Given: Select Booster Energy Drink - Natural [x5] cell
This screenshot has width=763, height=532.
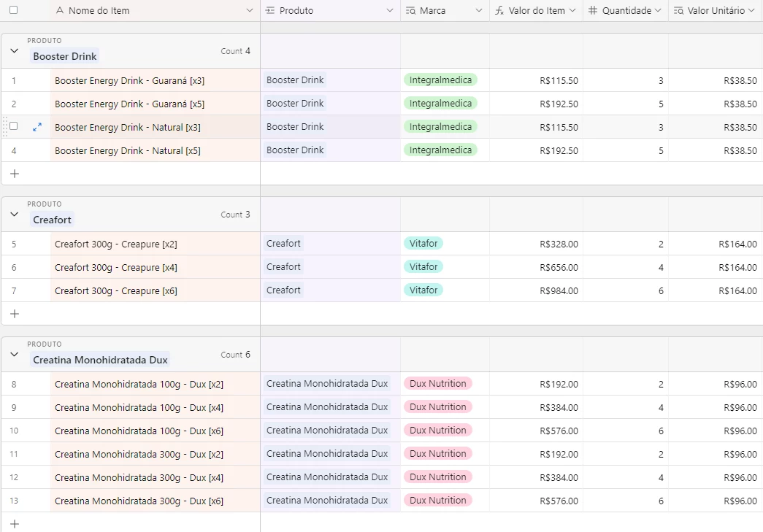Looking at the screenshot, I should (x=156, y=150).
